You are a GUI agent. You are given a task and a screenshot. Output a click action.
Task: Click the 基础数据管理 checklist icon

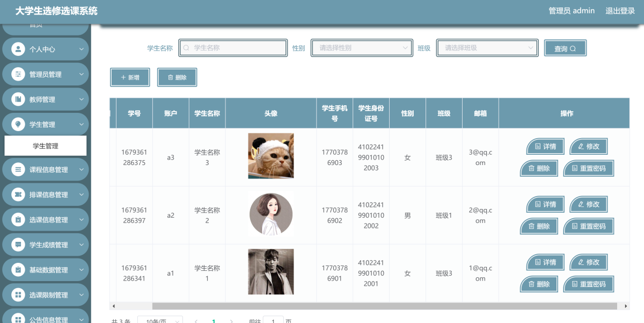[18, 270]
